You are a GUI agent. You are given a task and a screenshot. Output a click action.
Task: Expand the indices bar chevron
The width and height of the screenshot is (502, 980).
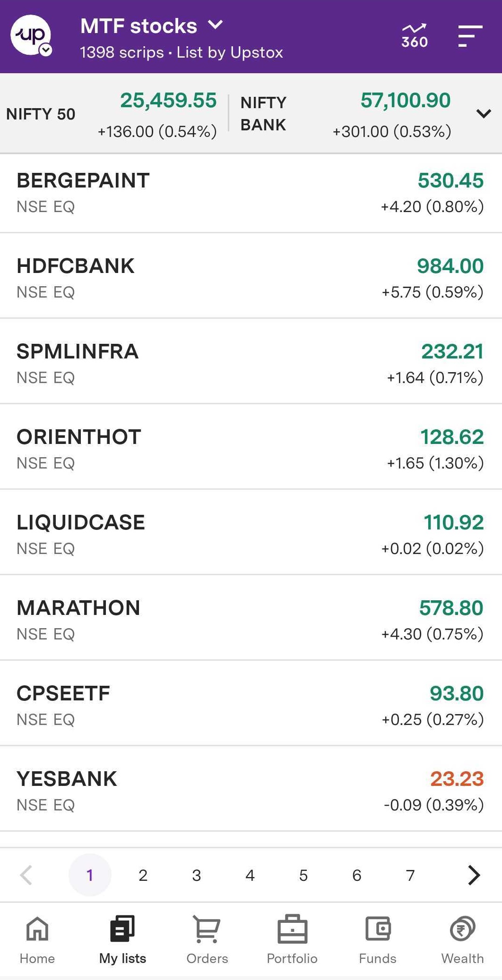(x=484, y=113)
